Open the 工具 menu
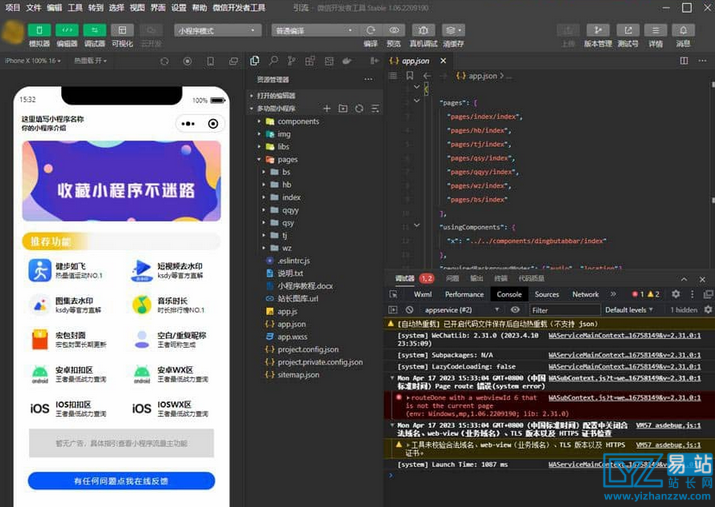 pyautogui.click(x=75, y=7)
